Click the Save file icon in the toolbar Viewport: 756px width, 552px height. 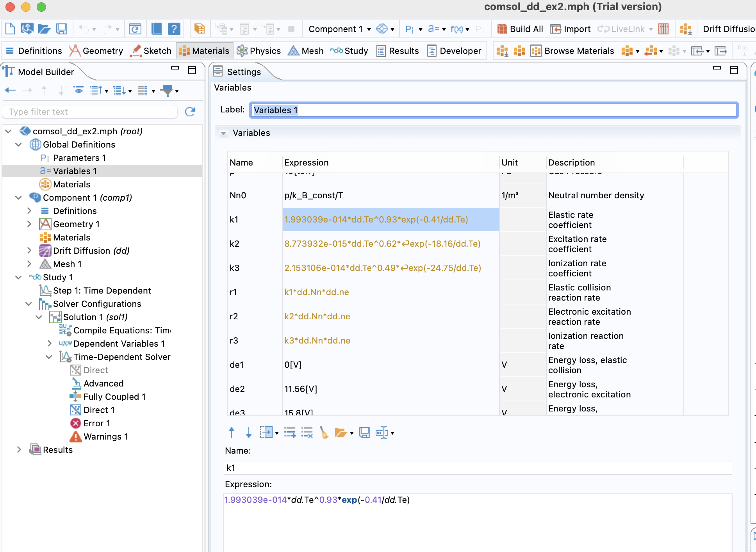(x=62, y=29)
